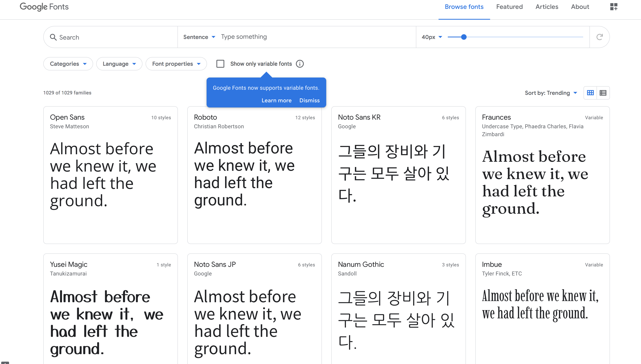Screen dimensions: 641x364
Task: Open selected families grid icon
Action: [613, 7]
